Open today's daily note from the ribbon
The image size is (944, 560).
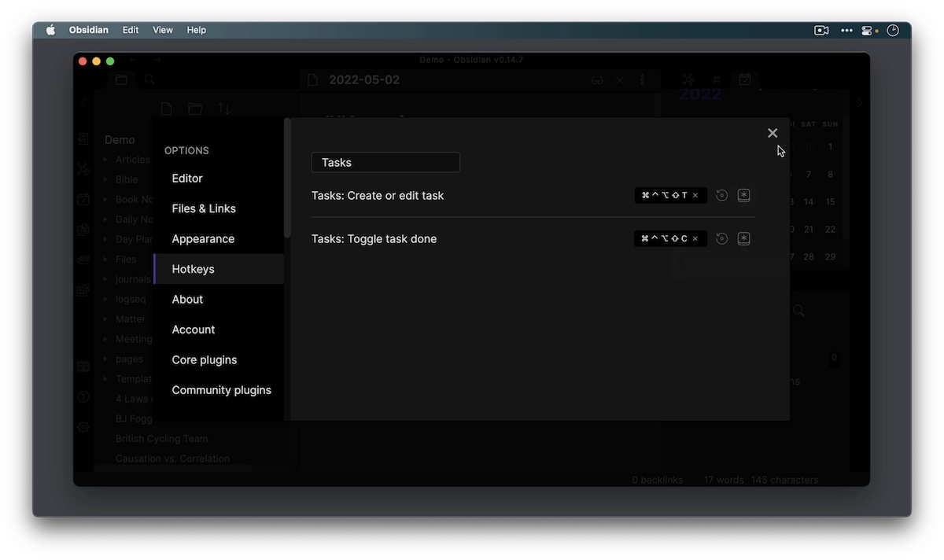pos(83,200)
